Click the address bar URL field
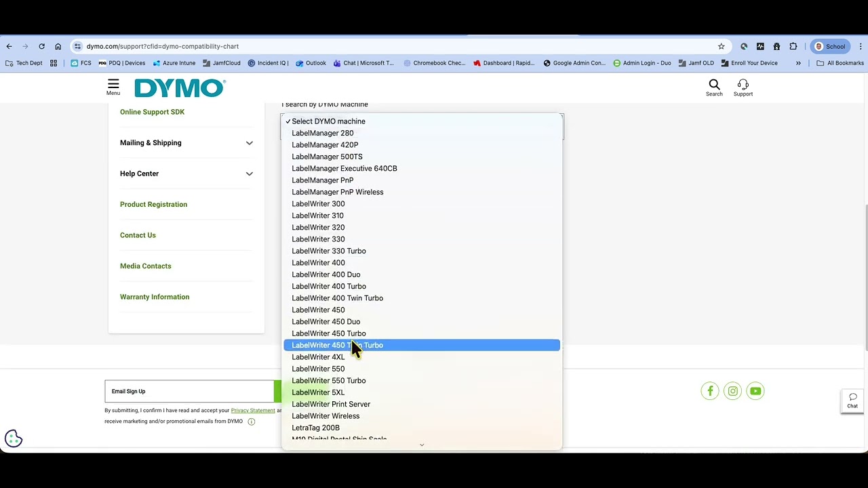This screenshot has height=488, width=868. [x=400, y=46]
